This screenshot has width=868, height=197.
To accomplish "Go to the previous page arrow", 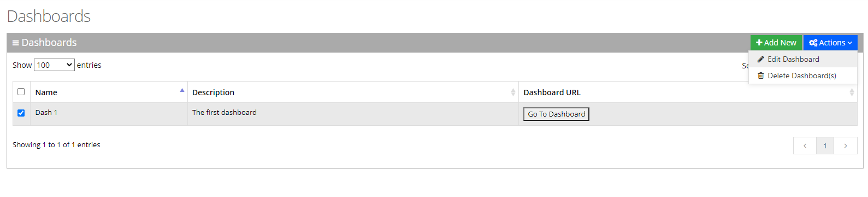I will (805, 146).
